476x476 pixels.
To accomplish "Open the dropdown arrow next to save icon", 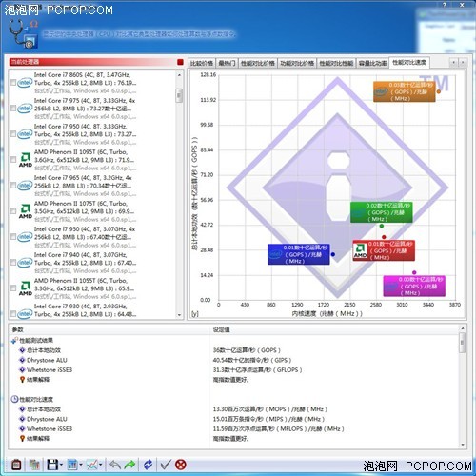I will pos(61,465).
